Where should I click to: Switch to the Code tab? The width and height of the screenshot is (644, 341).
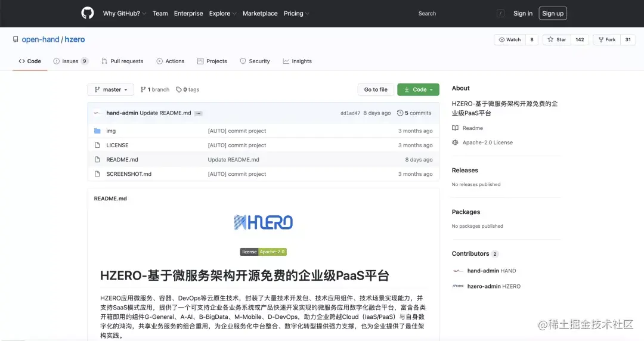click(30, 61)
